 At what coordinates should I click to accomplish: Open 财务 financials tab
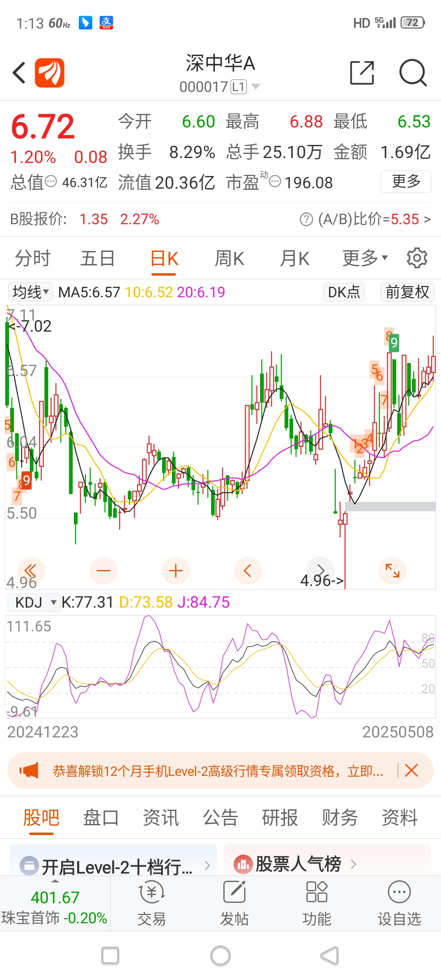click(x=340, y=817)
